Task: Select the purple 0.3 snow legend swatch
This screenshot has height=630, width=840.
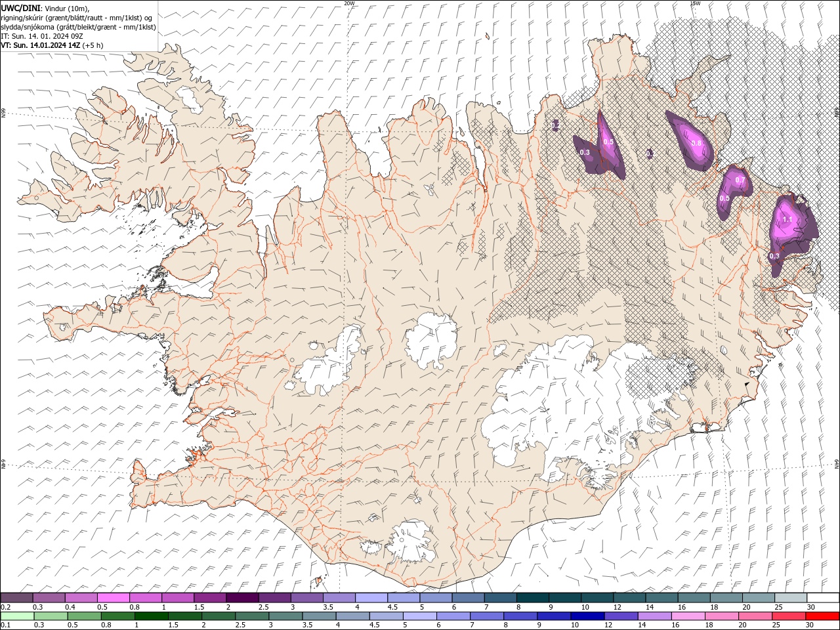Action: click(x=49, y=598)
